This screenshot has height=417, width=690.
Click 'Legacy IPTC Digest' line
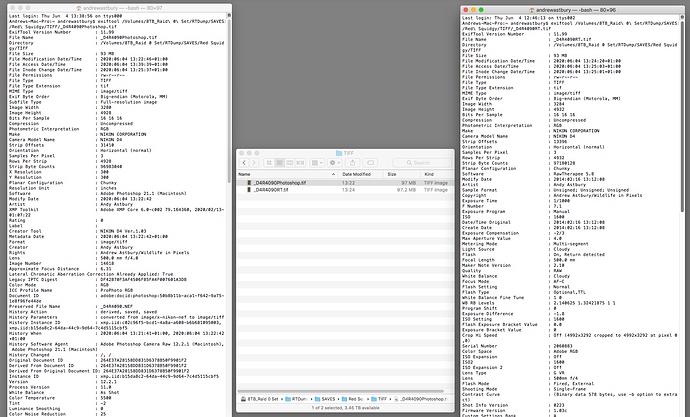pyautogui.click(x=98, y=279)
